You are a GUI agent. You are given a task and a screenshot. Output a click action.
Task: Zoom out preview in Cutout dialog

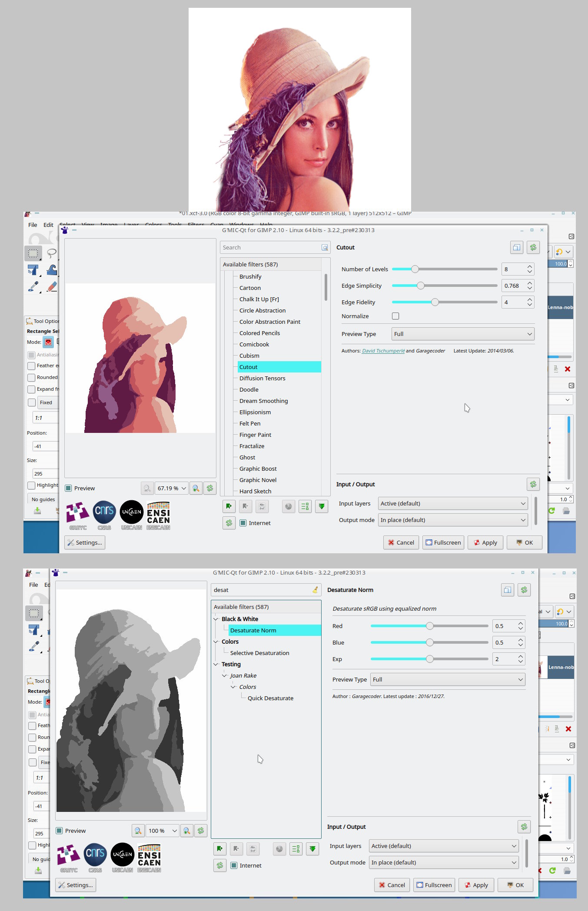(147, 488)
